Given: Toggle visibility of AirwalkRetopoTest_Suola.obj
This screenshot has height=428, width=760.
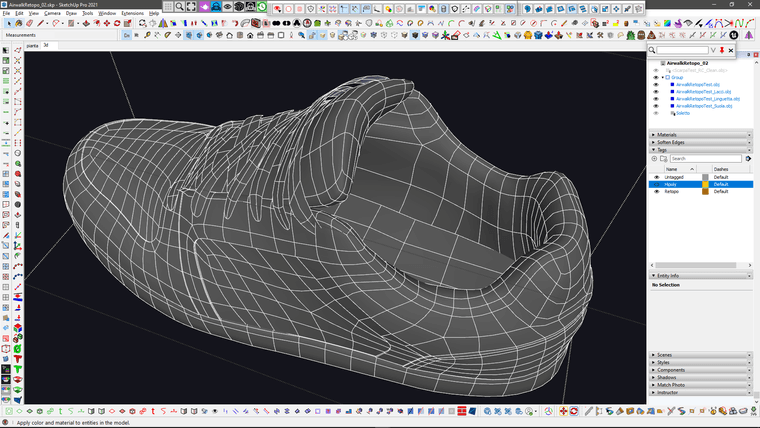Looking at the screenshot, I should [656, 105].
